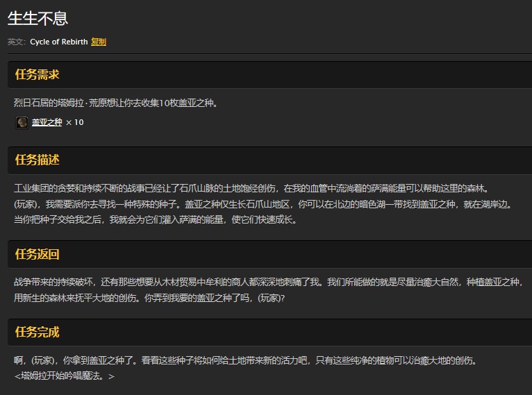
Task: Toggle the 任务完成 section header
Action: 38,332
